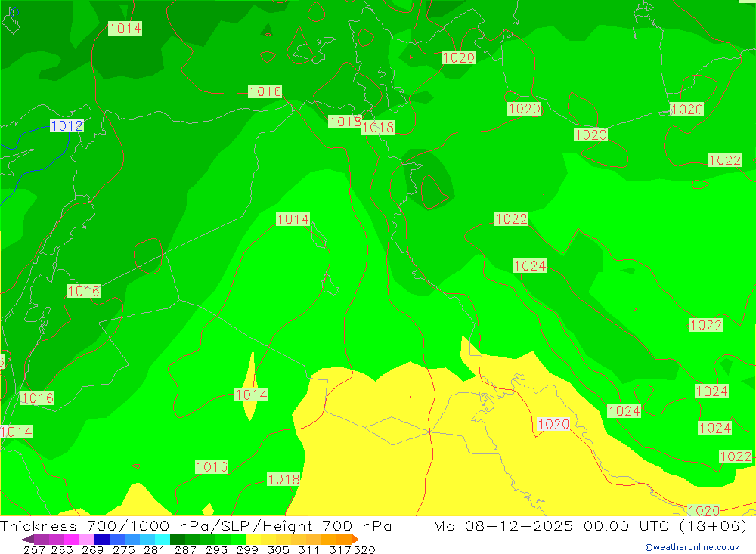Click the 293 legend value
This screenshot has height=554, width=756.
[216, 549]
